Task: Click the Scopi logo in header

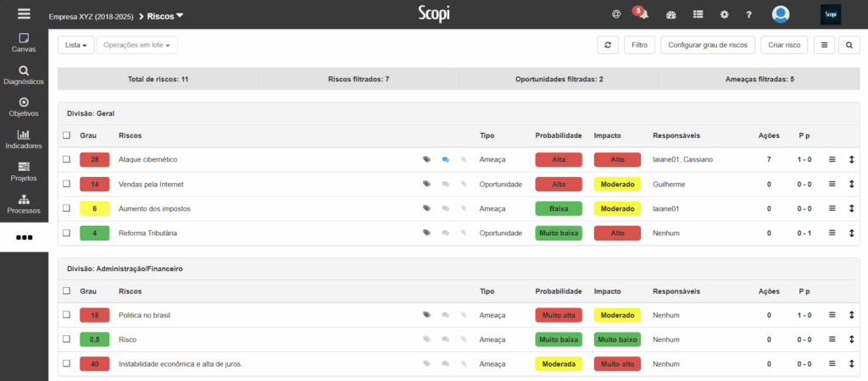Action: click(x=434, y=14)
